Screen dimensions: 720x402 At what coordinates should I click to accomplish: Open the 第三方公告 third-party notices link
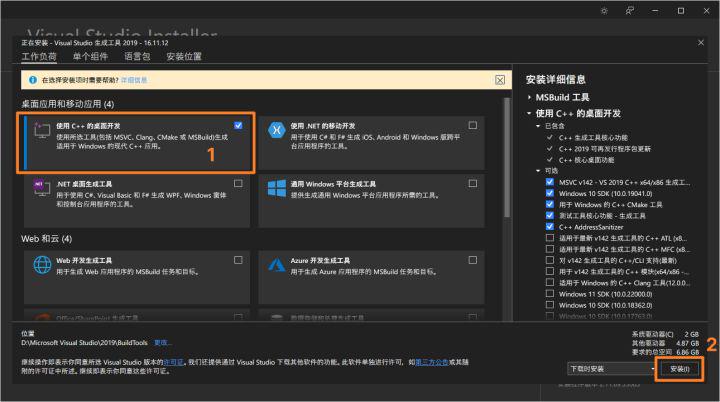tap(432, 362)
